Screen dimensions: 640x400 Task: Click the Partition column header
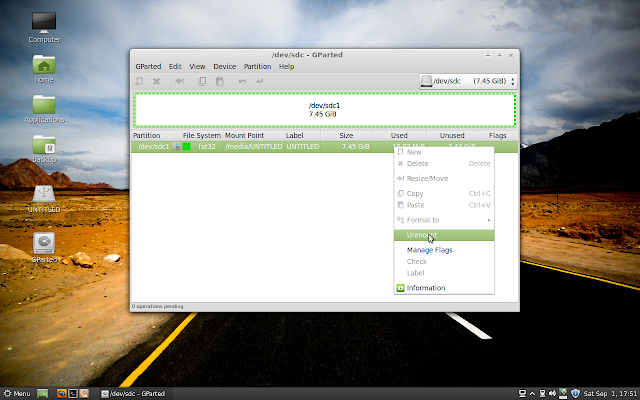pyautogui.click(x=156, y=136)
